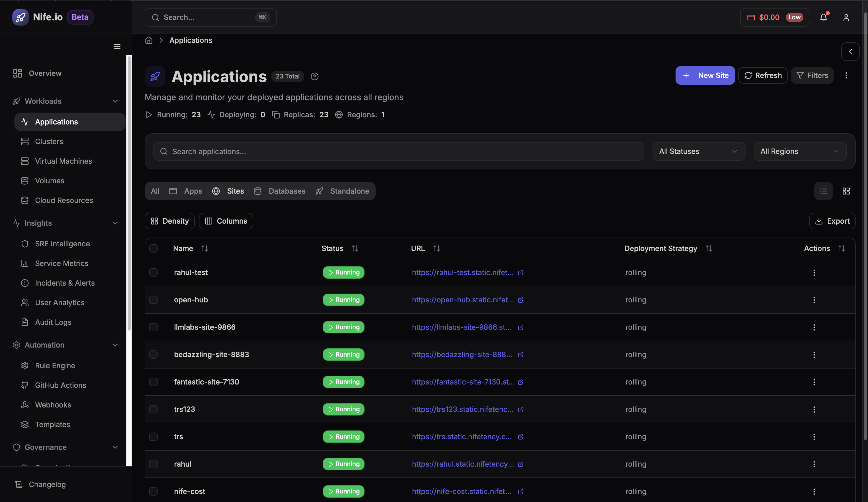Open the fantastic-site-7130 URL link
The height and width of the screenshot is (502, 868).
point(463,382)
